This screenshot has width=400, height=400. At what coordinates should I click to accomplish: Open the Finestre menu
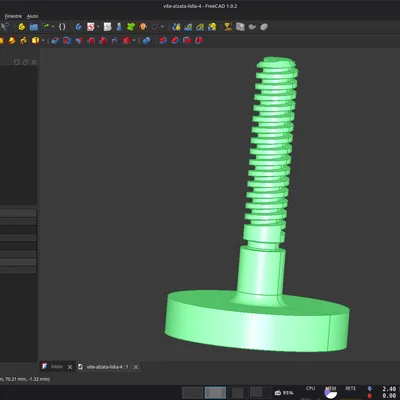pos(13,16)
